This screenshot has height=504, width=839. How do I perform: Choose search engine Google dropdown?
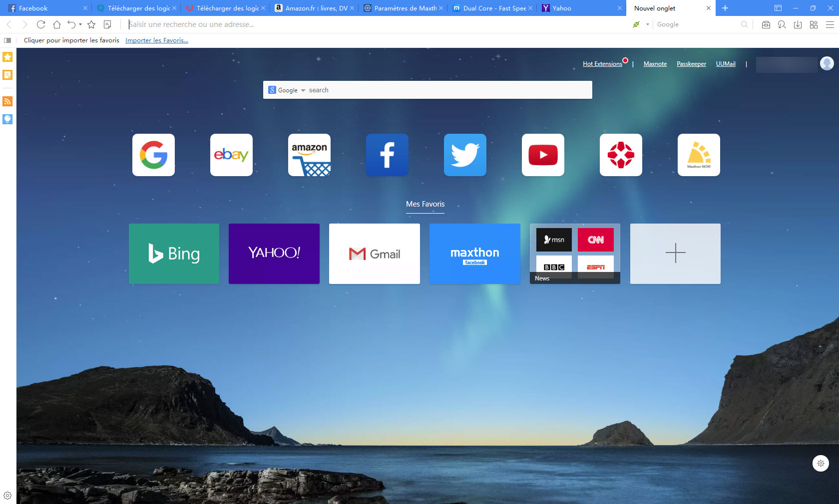[287, 90]
